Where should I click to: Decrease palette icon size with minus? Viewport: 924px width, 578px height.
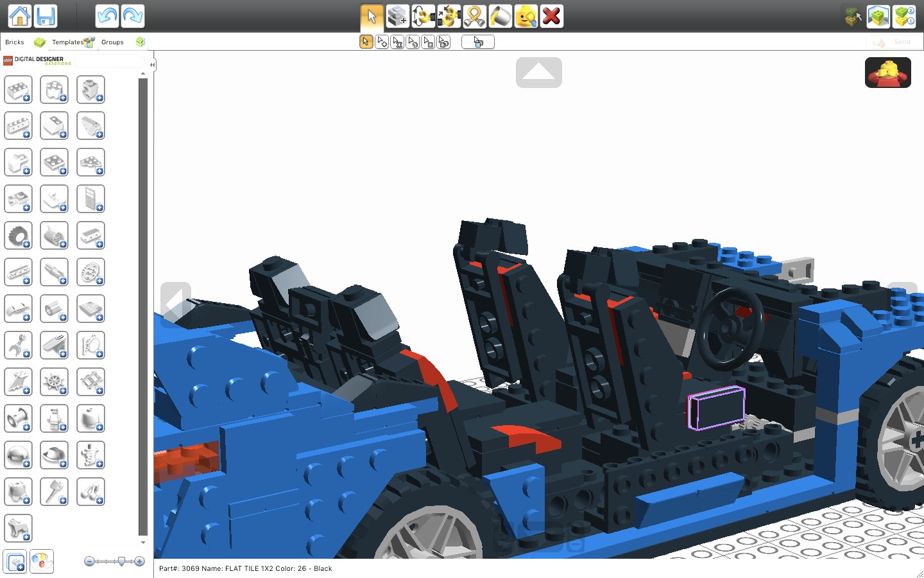(89, 561)
